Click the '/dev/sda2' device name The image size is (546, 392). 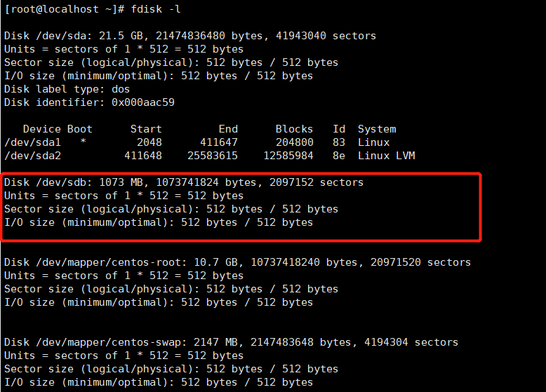(x=32, y=156)
